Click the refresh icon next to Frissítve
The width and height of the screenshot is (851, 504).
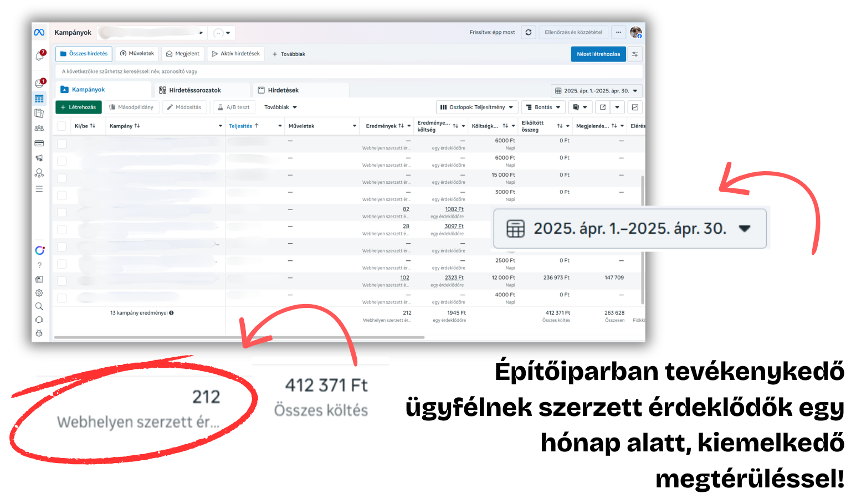(x=529, y=32)
